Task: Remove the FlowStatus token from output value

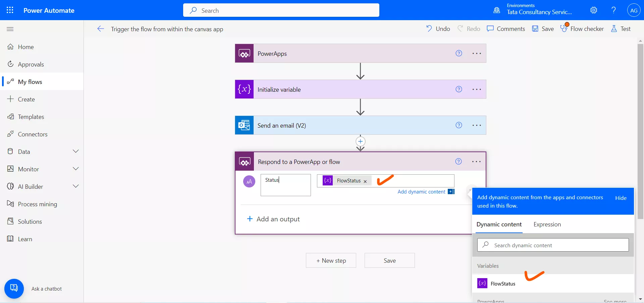Action: [365, 181]
